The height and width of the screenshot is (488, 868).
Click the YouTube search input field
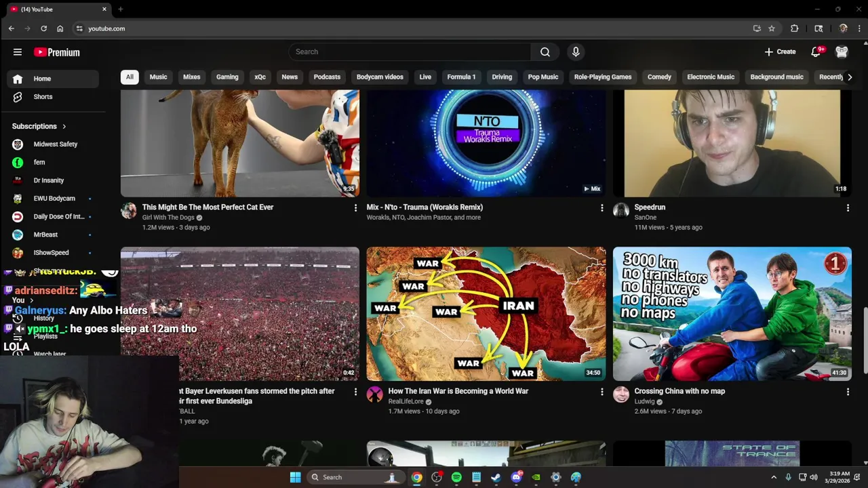pos(410,52)
